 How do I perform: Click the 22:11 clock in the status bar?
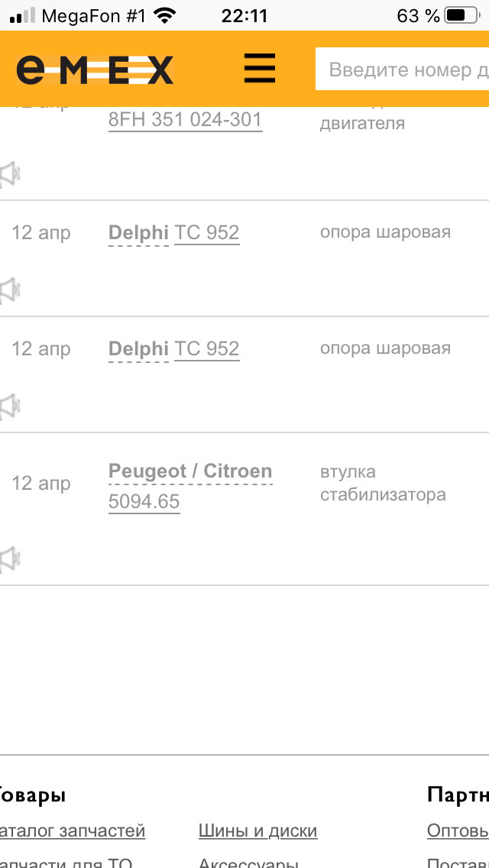(x=244, y=13)
